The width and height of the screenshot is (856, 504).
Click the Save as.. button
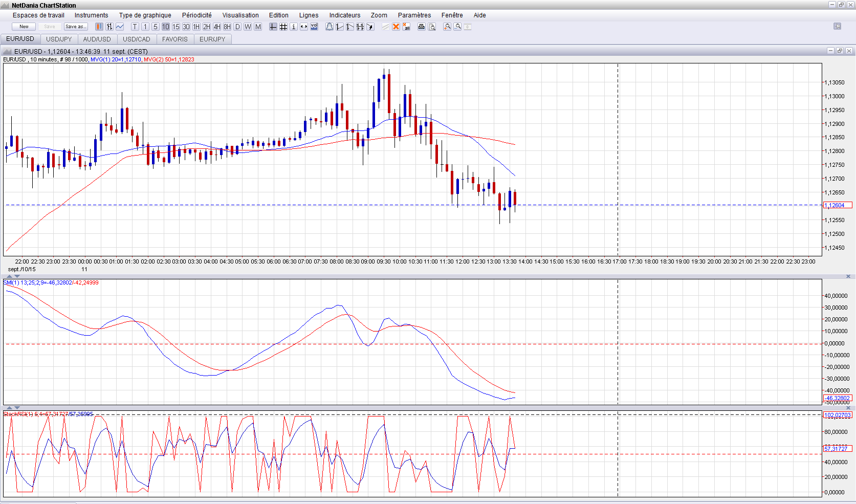(76, 27)
